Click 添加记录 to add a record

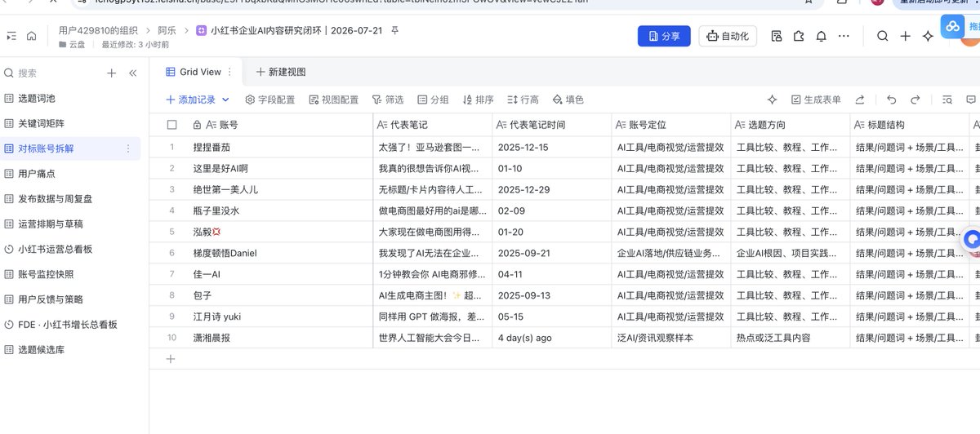pos(191,100)
